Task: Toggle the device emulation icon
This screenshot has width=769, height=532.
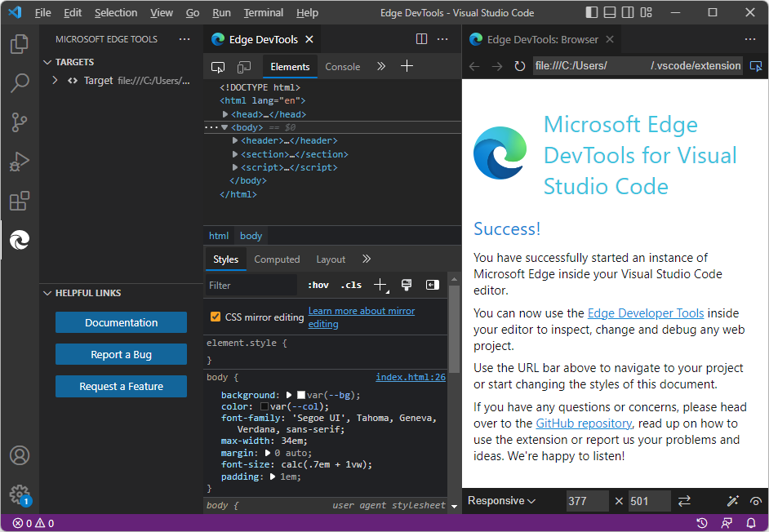Action: (243, 67)
